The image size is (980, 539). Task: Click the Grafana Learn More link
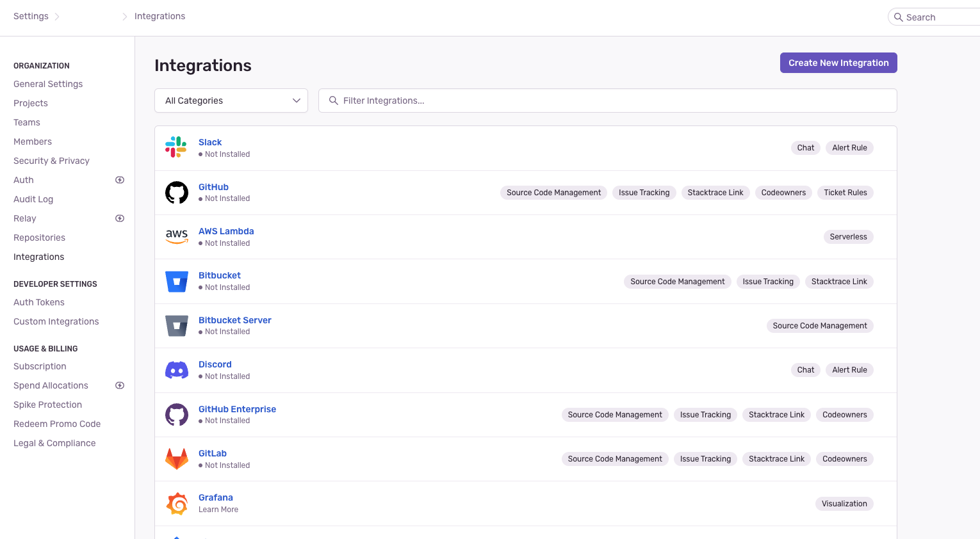click(218, 510)
